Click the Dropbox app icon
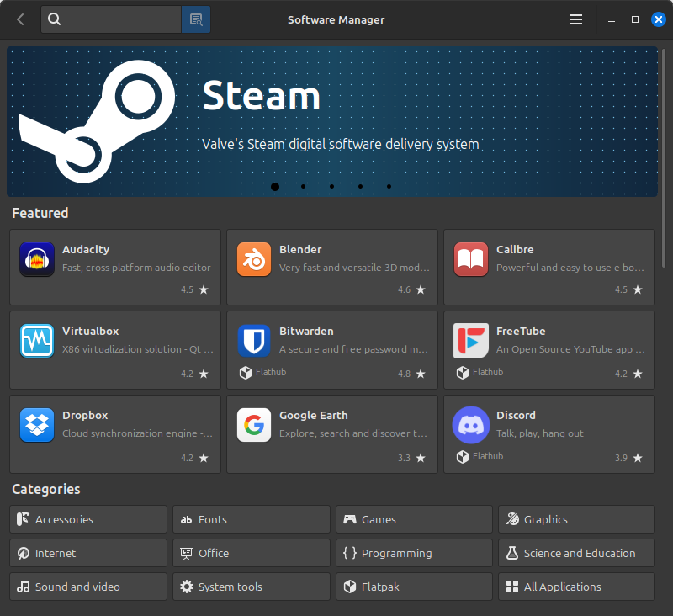The height and width of the screenshot is (616, 673). pos(37,425)
